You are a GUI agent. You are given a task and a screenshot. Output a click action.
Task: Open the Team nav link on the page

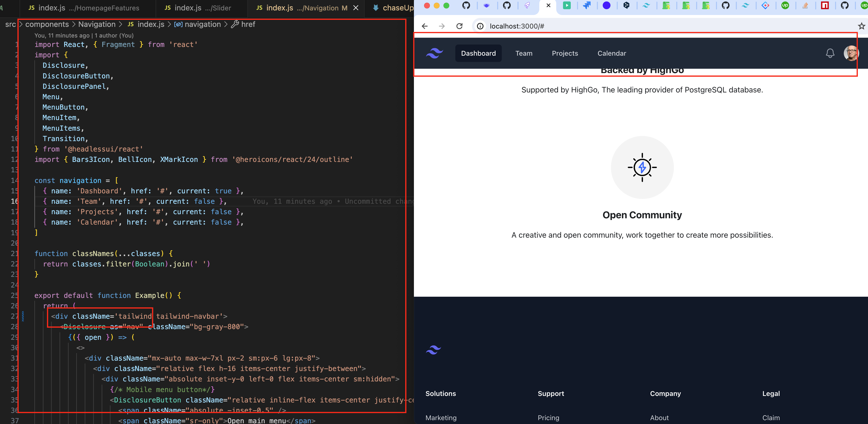[x=524, y=53]
